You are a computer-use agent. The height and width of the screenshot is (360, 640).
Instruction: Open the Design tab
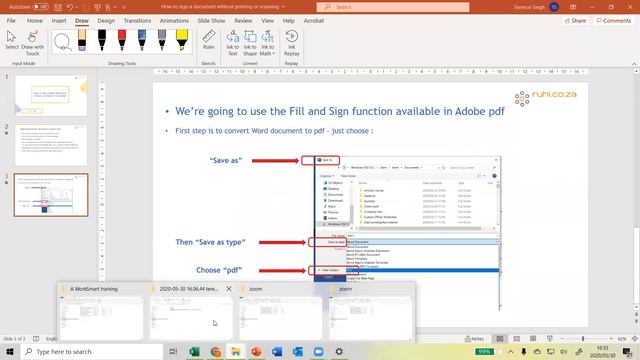point(106,20)
